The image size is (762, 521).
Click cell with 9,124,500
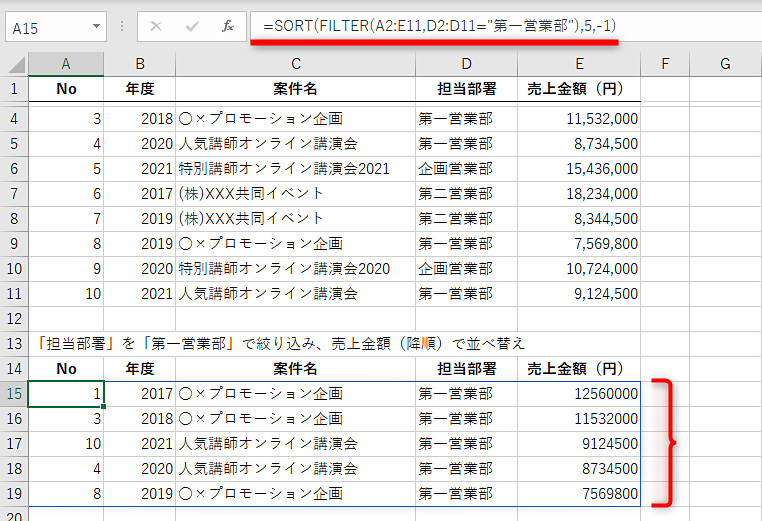(579, 294)
